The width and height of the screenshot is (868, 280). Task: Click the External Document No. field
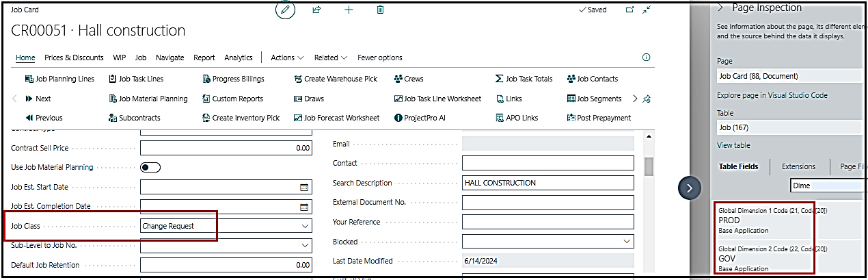click(x=548, y=203)
